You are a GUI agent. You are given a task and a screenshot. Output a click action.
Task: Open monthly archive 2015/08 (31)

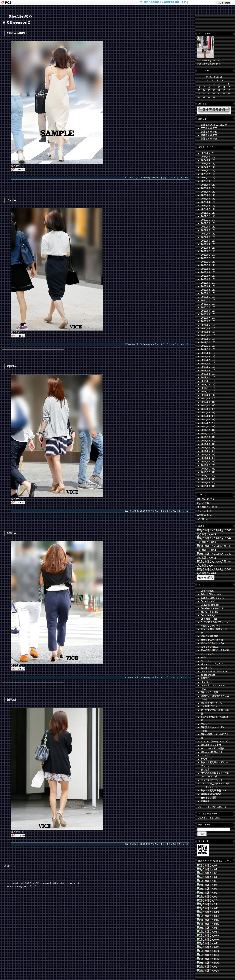pyautogui.click(x=208, y=486)
